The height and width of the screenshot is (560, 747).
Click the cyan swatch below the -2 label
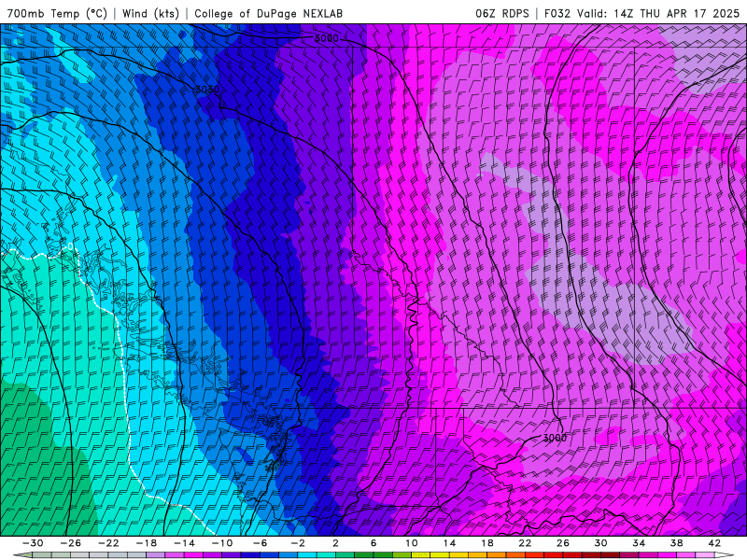pos(307,555)
